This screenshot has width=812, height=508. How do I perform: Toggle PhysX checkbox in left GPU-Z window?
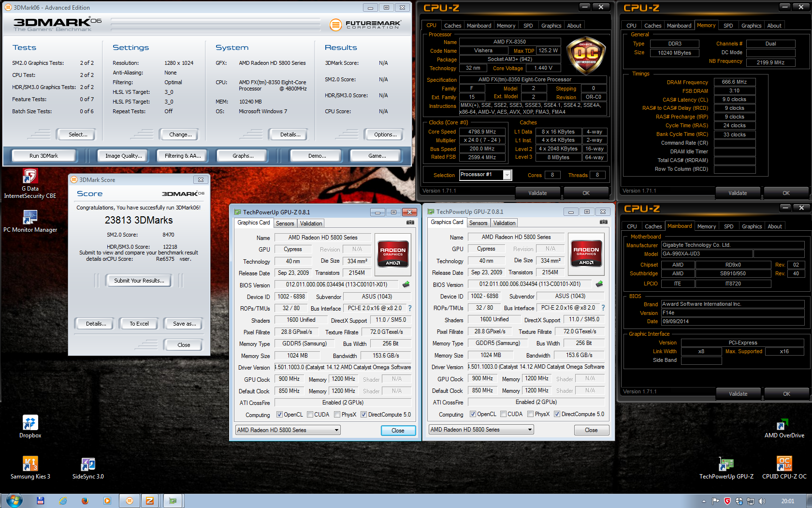coord(337,415)
